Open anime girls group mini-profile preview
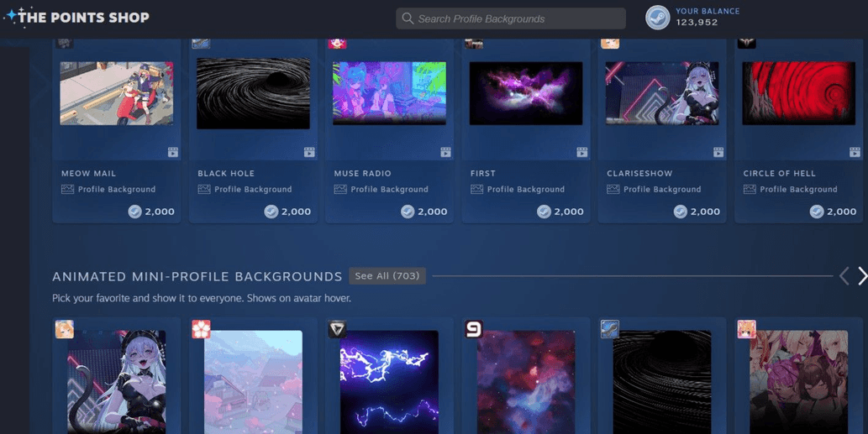868x434 pixels. 798,382
